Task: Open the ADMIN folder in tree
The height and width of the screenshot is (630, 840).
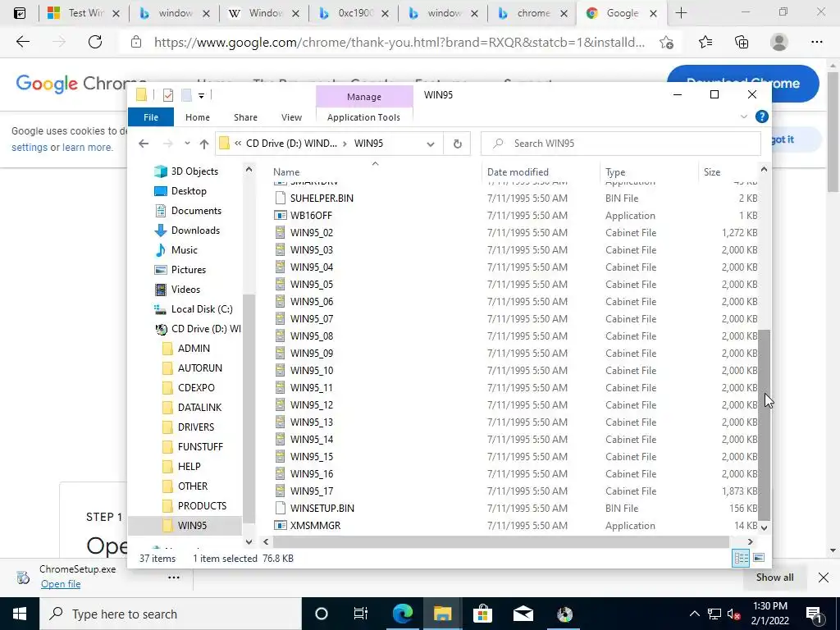Action: point(185,349)
